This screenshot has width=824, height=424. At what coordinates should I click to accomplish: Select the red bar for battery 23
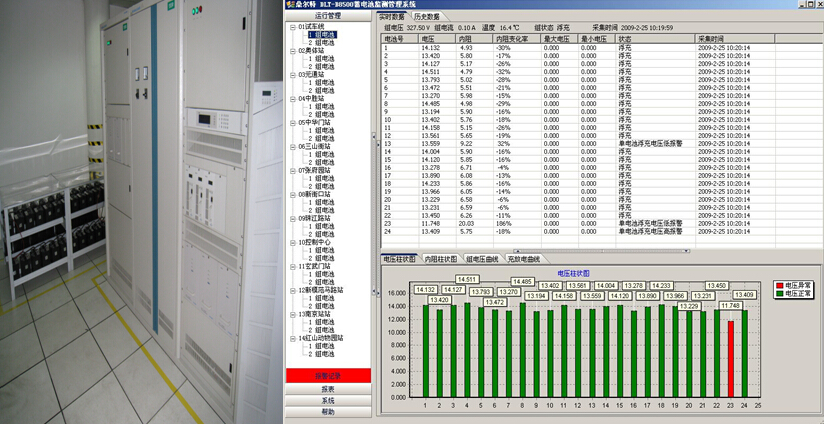click(x=731, y=357)
